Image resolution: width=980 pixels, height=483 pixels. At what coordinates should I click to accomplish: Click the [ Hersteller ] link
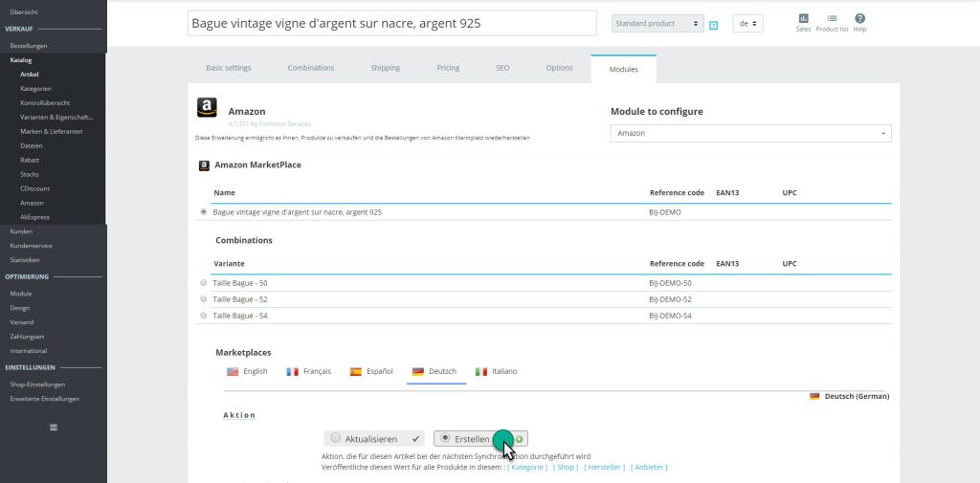pyautogui.click(x=605, y=468)
